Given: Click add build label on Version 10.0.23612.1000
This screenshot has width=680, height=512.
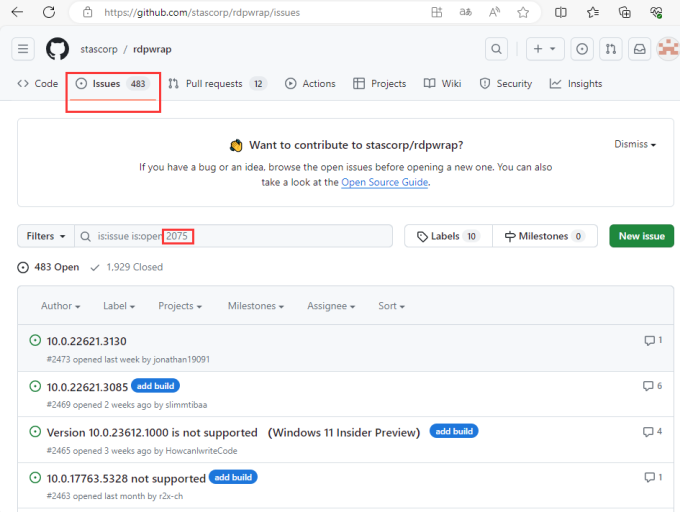Looking at the screenshot, I should pos(454,431).
